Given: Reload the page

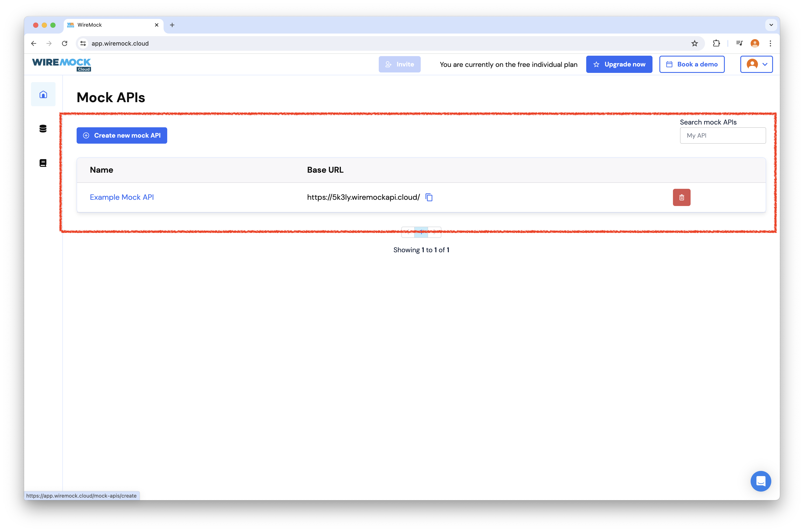Looking at the screenshot, I should [x=65, y=43].
